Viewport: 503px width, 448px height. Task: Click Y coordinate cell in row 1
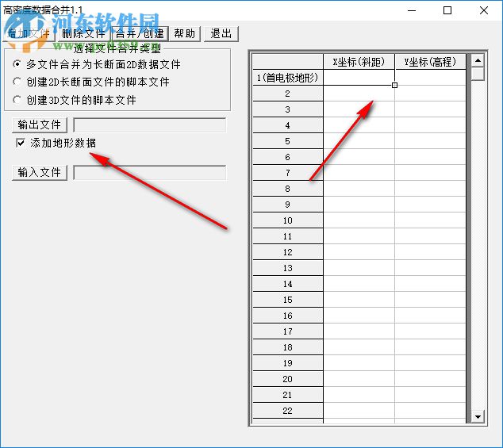tap(431, 77)
